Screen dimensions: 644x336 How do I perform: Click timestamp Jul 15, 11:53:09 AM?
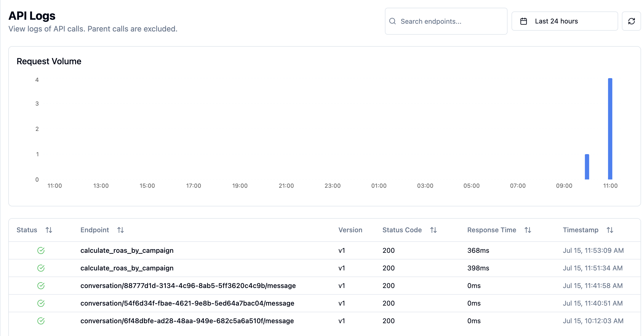(x=593, y=250)
